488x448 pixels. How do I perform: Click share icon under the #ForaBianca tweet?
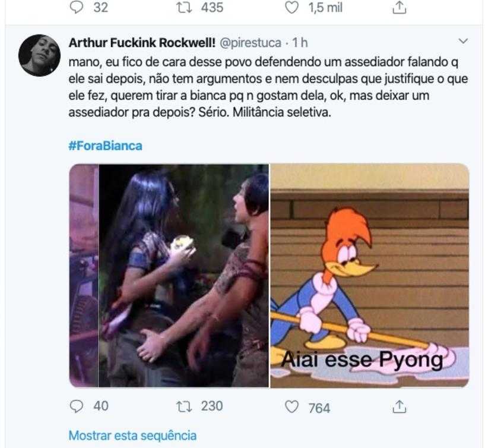coord(400,406)
